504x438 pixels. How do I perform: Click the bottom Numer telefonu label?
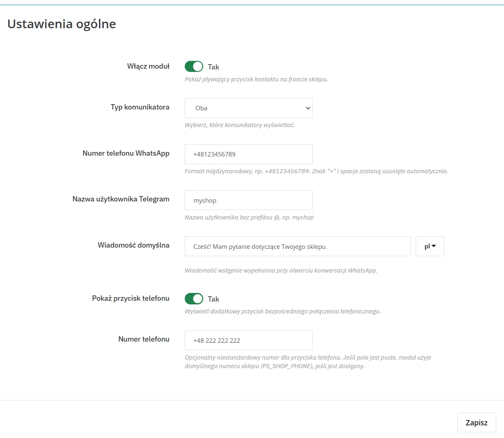pyautogui.click(x=143, y=339)
